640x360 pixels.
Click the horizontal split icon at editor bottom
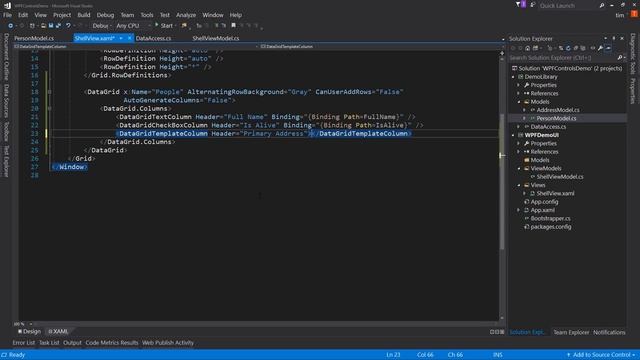(x=497, y=332)
